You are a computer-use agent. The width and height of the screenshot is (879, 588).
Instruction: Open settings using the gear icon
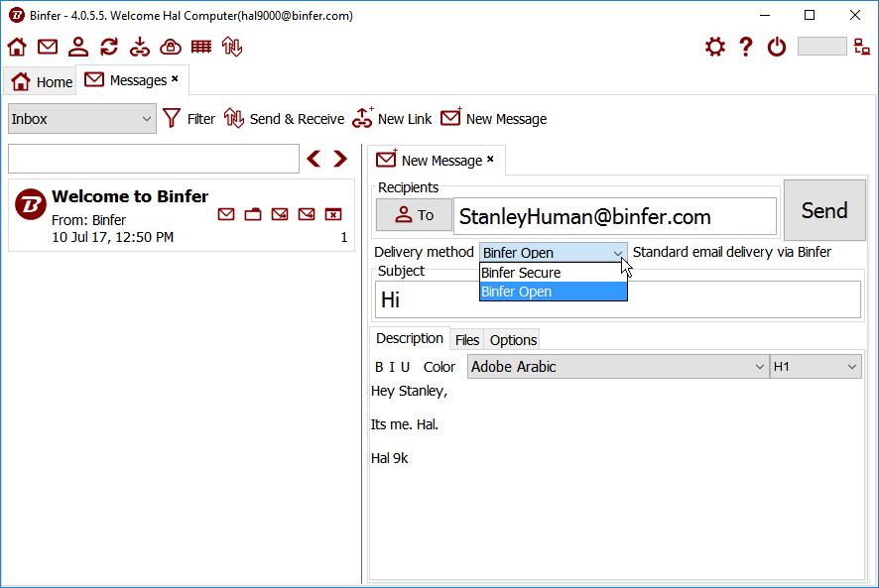pos(715,47)
